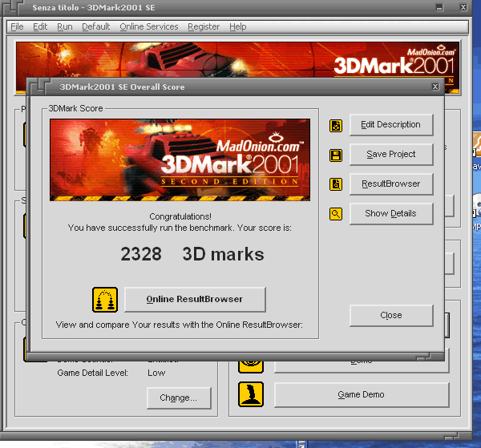This screenshot has width=481, height=448.
Task: Open the ResultBrowser button
Action: 391,184
